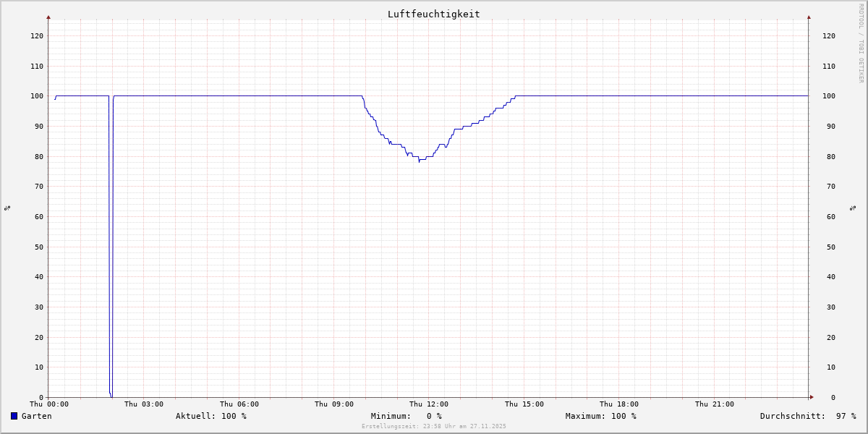The image size is (868, 434).
Task: Click the Thu 03:00 time axis label
Action: pos(144,404)
